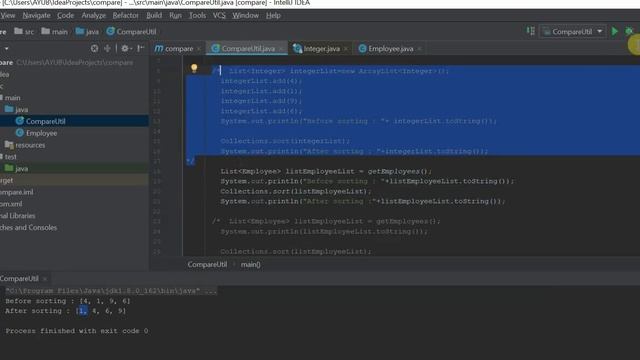Image resolution: width=640 pixels, height=360 pixels.
Task: Select the compare.iml file
Action: click(16, 192)
